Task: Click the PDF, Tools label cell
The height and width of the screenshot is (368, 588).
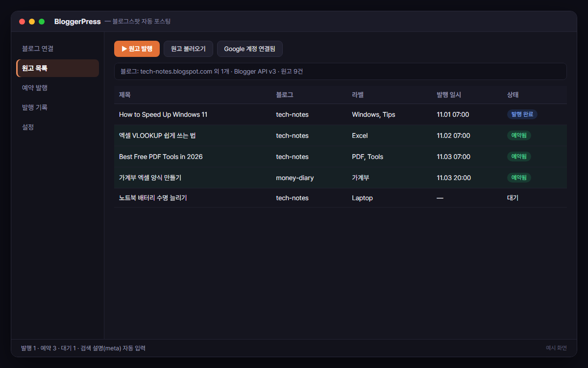Action: click(367, 157)
